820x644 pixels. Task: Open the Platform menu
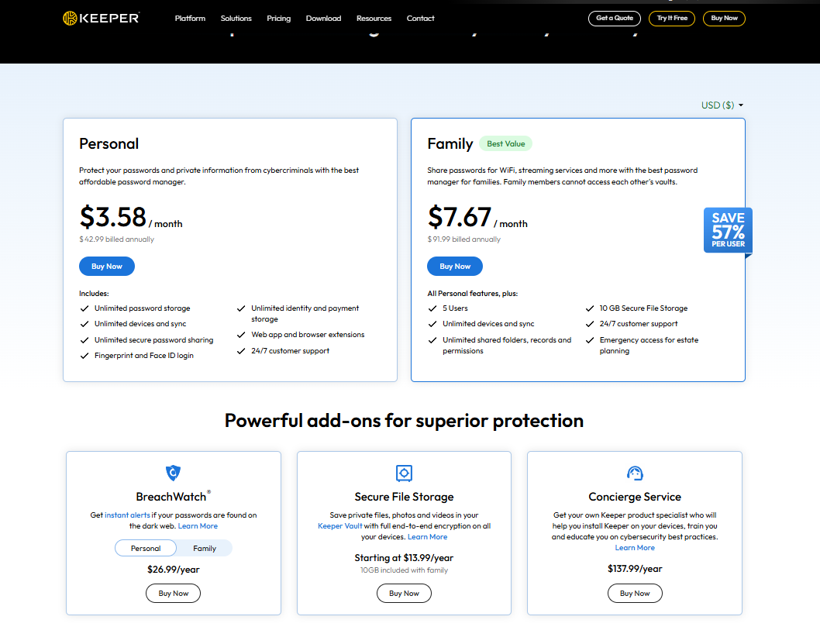pos(190,19)
